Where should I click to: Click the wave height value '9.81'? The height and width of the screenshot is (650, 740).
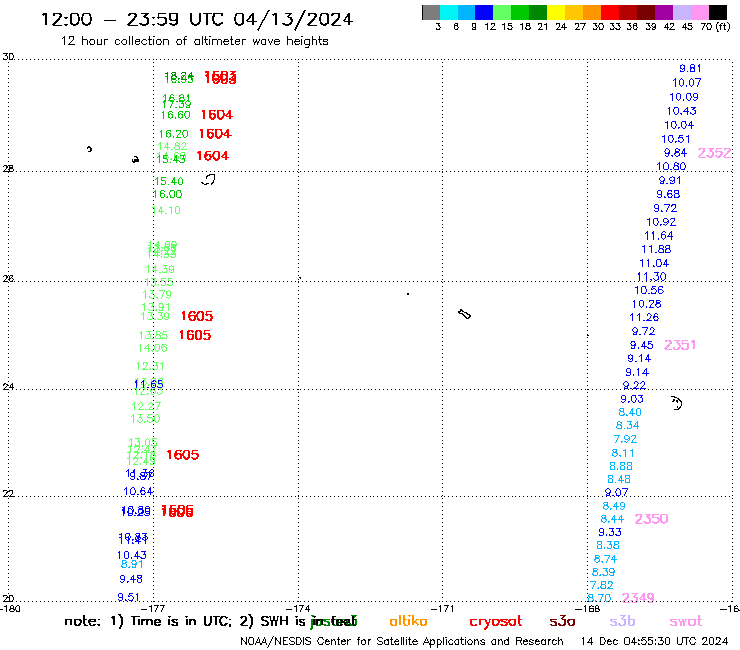pos(690,68)
